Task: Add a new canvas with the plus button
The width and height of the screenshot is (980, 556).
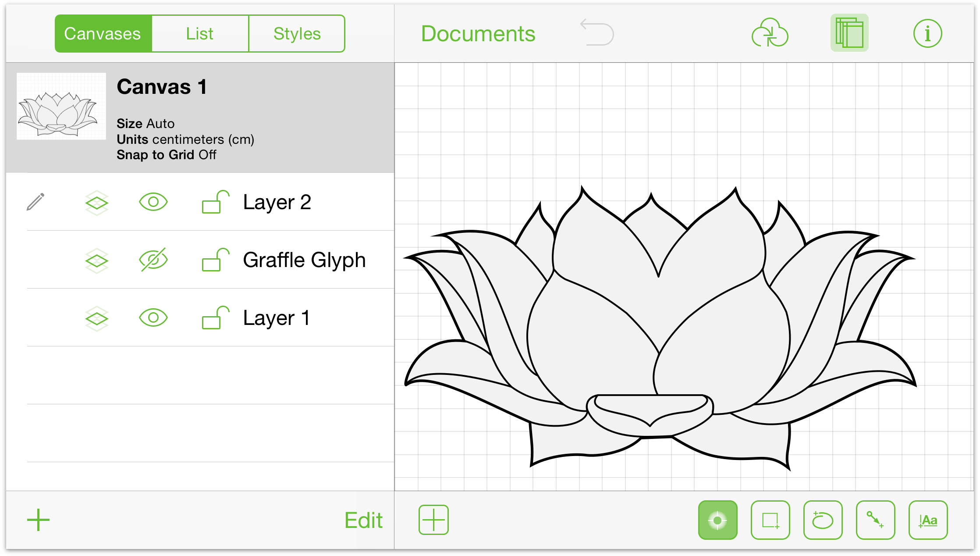Action: point(38,518)
